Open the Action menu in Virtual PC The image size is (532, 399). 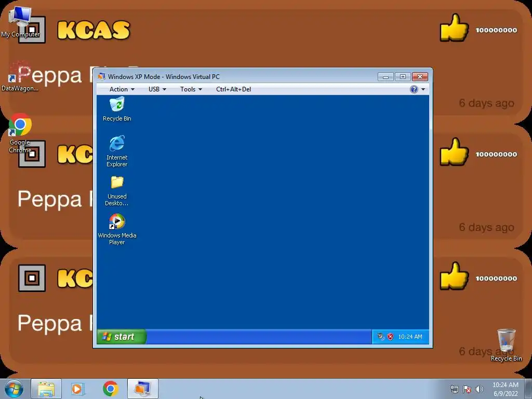(122, 89)
